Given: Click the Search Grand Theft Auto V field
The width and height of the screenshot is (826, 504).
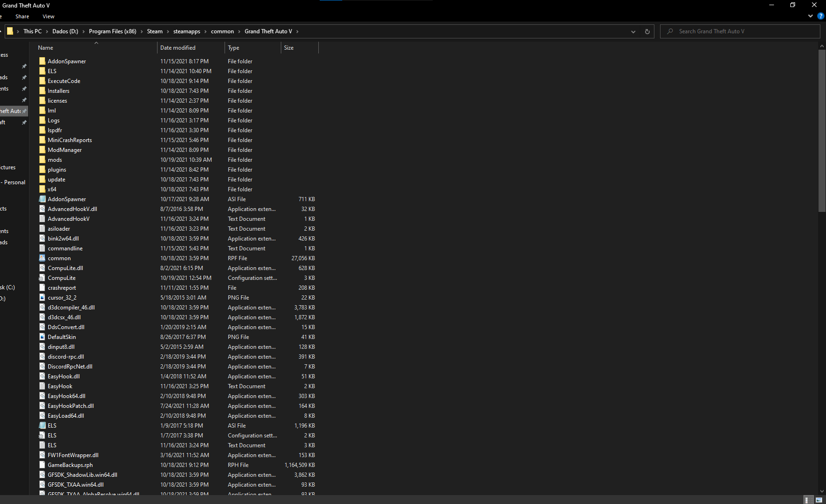Looking at the screenshot, I should 740,31.
